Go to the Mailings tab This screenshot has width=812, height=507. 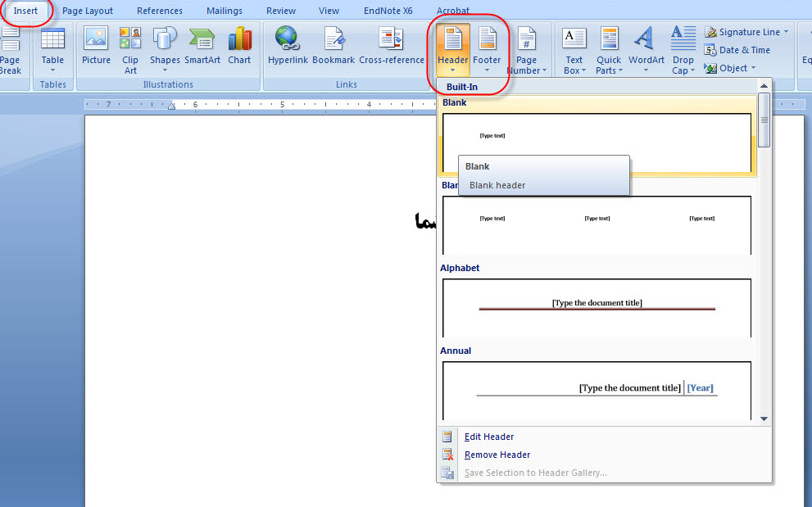click(x=224, y=11)
